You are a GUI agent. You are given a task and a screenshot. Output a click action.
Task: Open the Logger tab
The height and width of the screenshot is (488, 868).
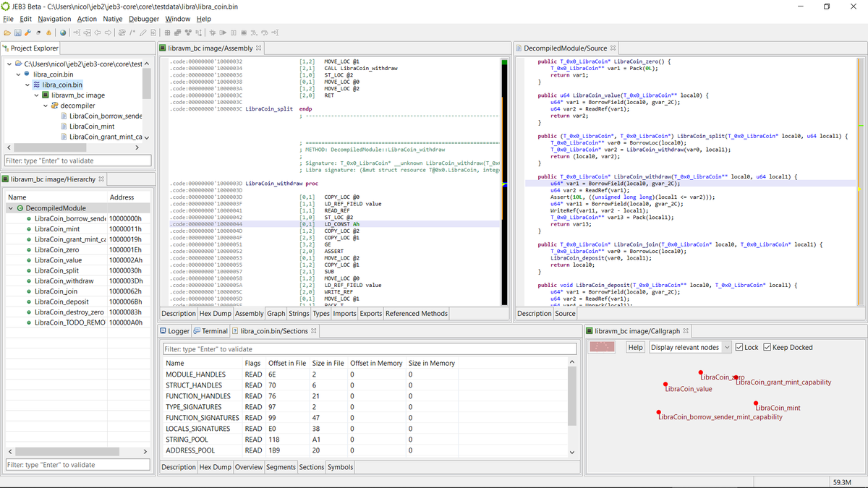pos(174,331)
